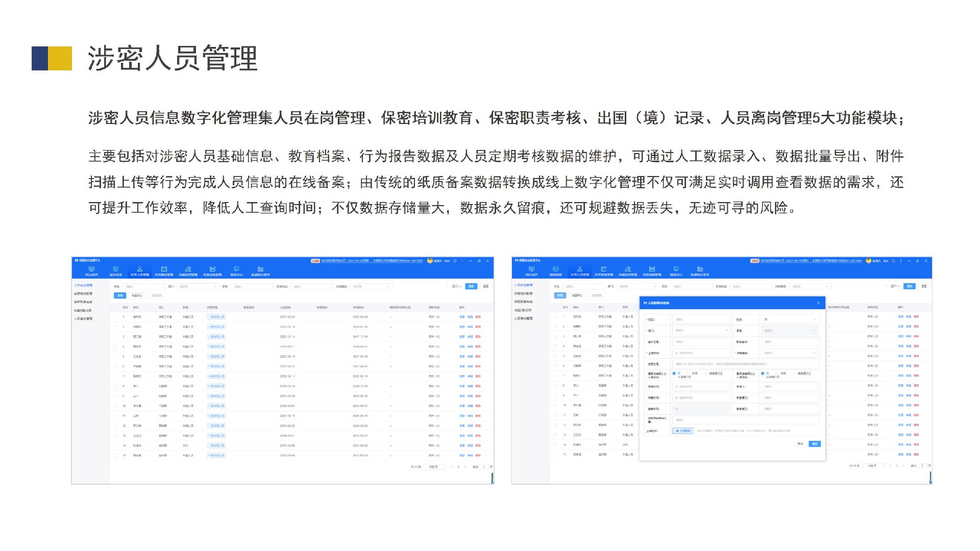Click the bar chart icon in left screenshot navbar

pos(260,269)
